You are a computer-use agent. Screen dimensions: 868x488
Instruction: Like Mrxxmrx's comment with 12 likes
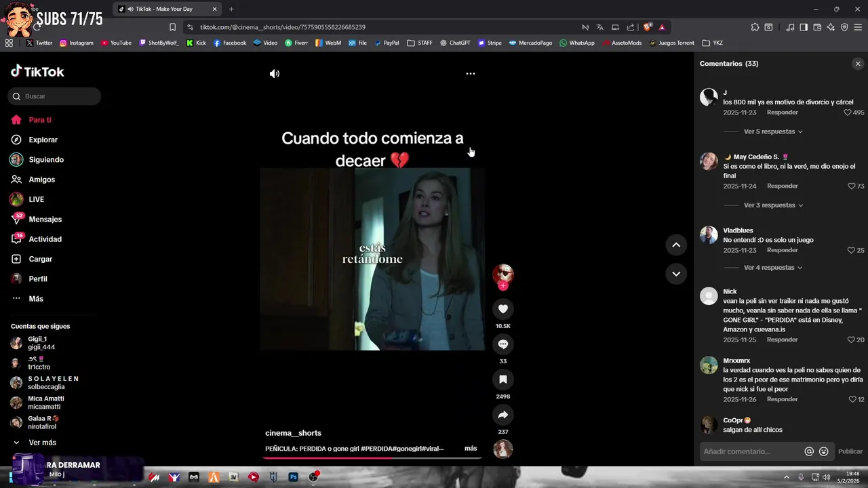pos(852,400)
